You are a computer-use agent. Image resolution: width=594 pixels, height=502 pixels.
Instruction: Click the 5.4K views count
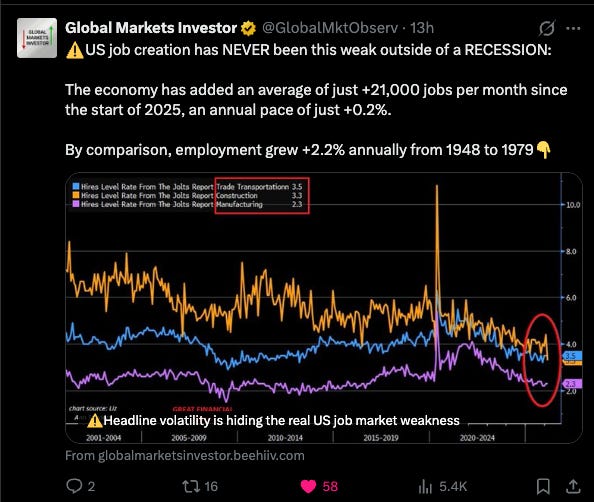(x=453, y=486)
